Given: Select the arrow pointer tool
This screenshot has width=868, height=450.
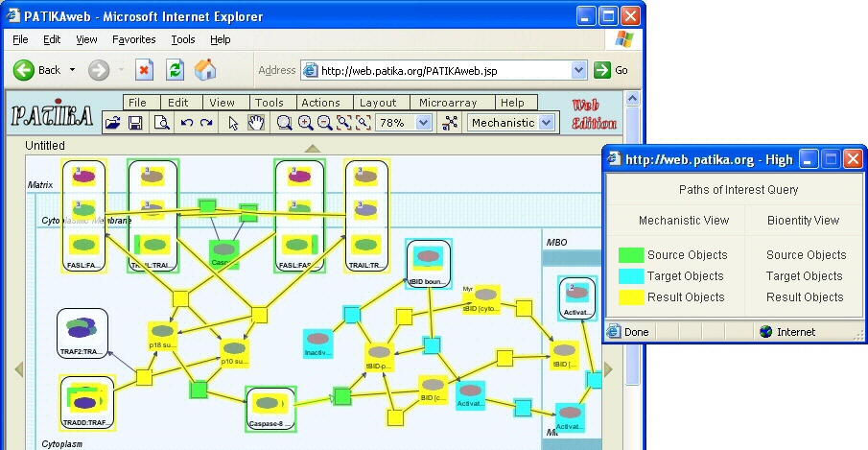Looking at the screenshot, I should tap(233, 123).
